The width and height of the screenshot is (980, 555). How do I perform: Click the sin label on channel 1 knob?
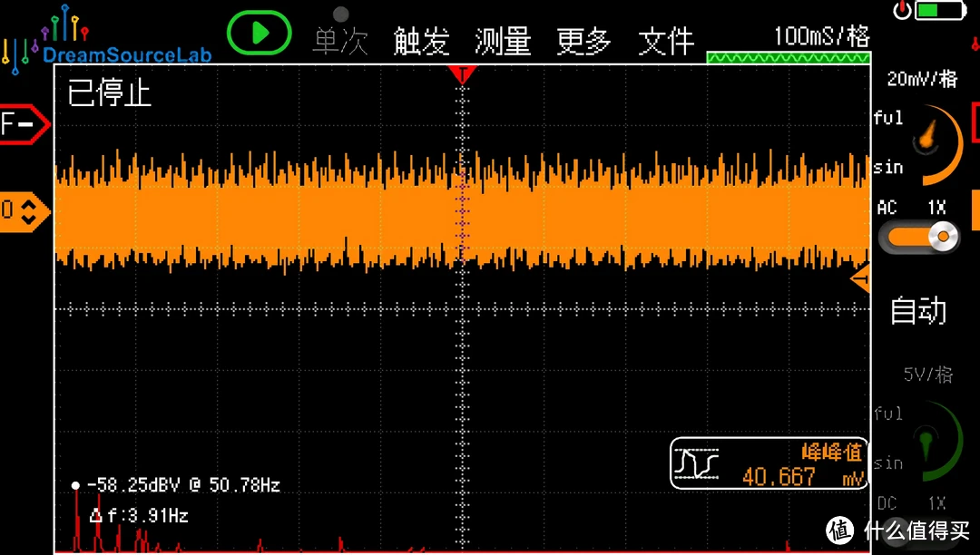tap(888, 167)
